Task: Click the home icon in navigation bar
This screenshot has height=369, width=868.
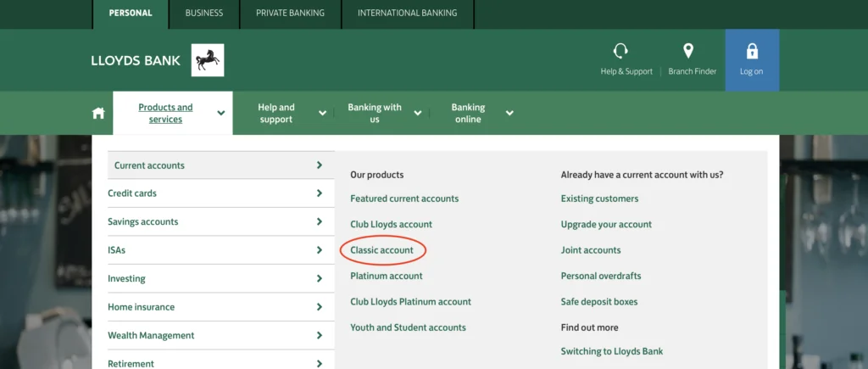Action: 98,113
